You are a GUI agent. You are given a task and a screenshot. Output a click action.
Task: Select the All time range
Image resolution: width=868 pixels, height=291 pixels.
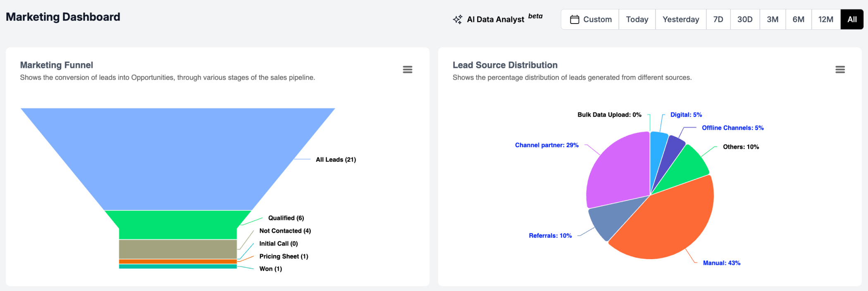coord(852,19)
